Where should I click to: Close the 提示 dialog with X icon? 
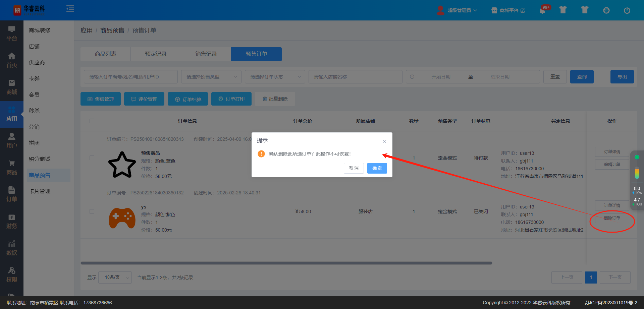[384, 141]
